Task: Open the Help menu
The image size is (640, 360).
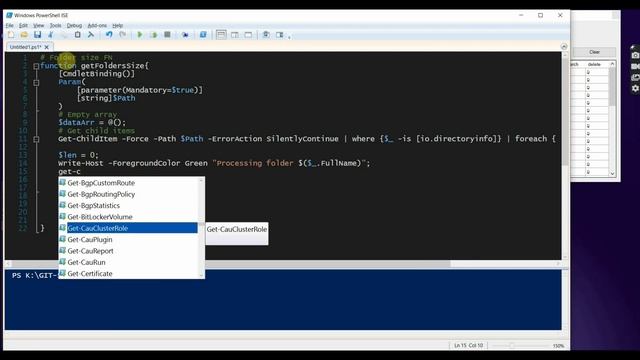Action: 118,25
